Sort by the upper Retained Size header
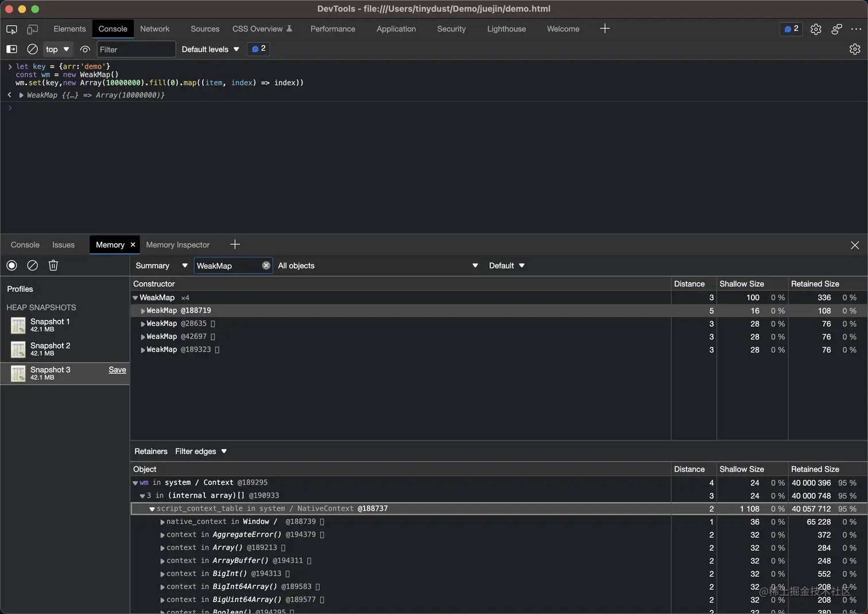This screenshot has height=614, width=868. coord(827,284)
